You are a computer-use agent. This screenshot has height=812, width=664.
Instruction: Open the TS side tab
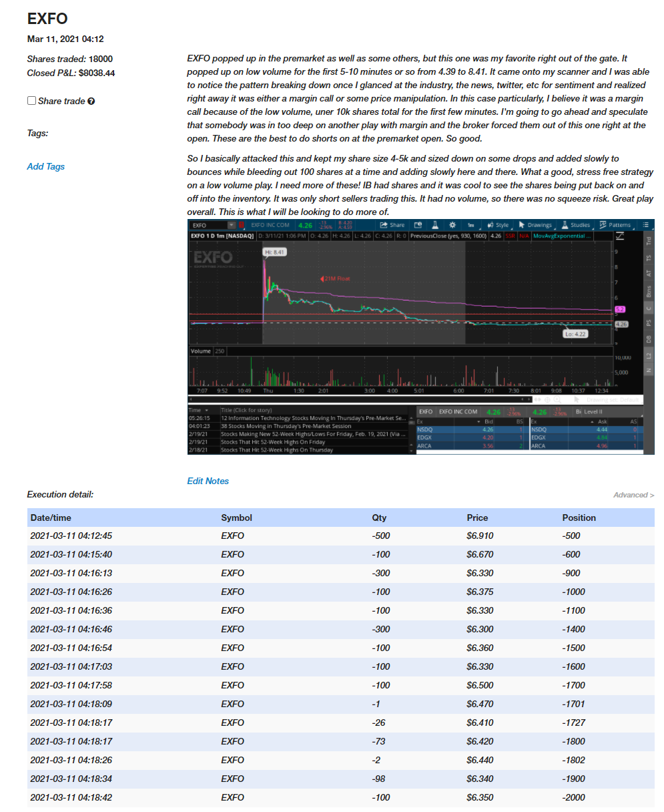click(649, 258)
